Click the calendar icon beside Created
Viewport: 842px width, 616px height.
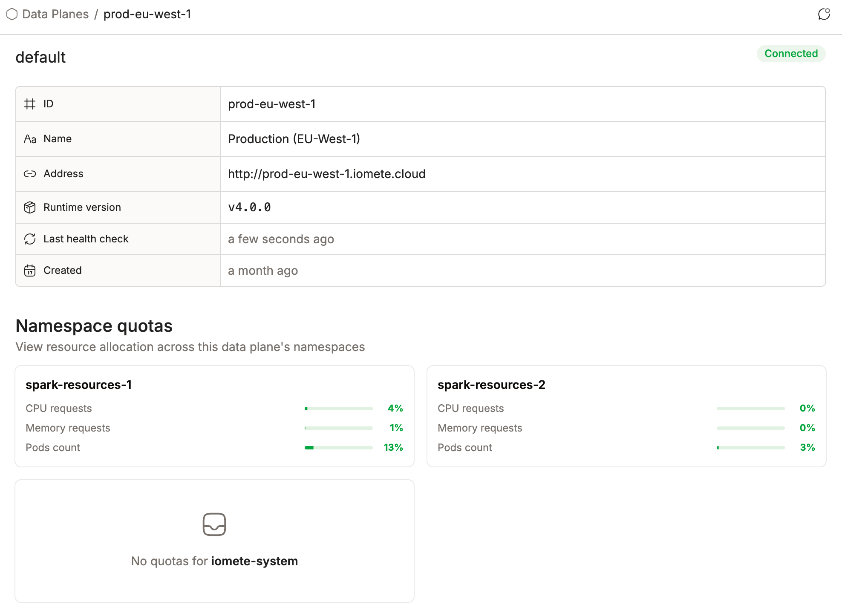coord(30,271)
